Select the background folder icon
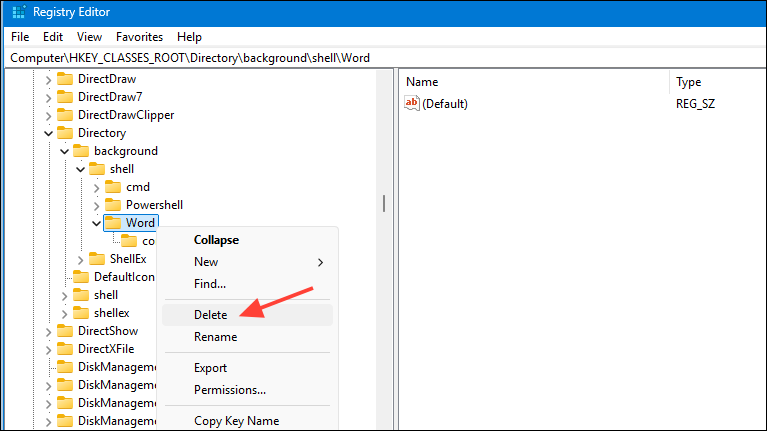 click(x=81, y=151)
